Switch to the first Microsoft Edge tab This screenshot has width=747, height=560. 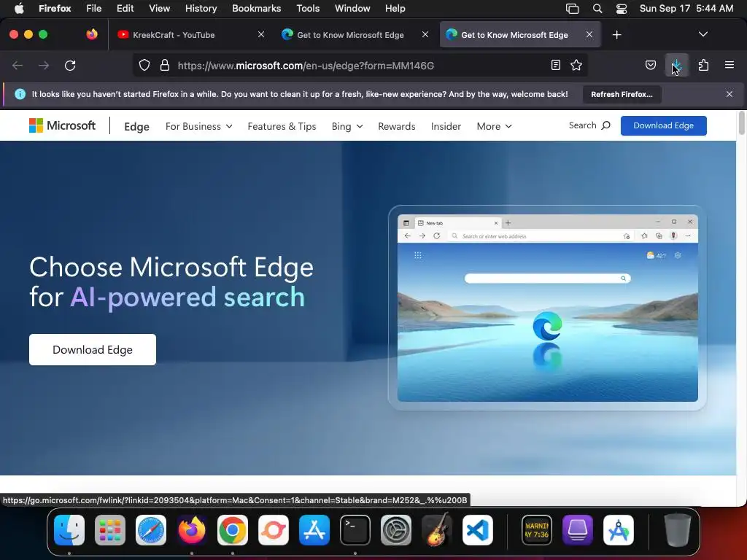coord(355,35)
